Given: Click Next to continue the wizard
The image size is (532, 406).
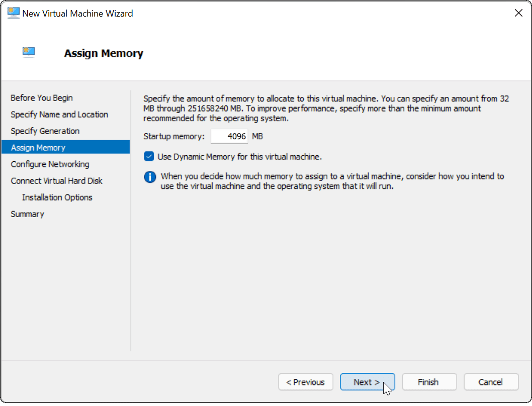Looking at the screenshot, I should (x=367, y=382).
